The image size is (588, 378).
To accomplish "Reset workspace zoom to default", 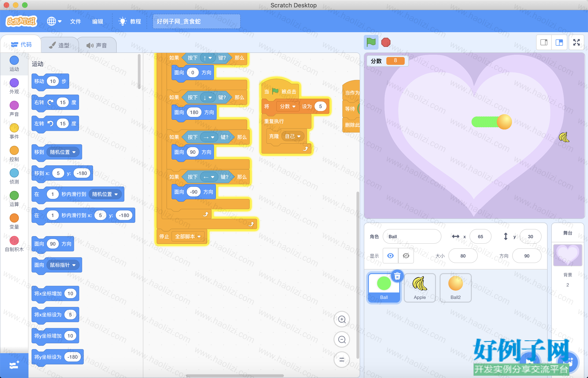I will pyautogui.click(x=342, y=360).
